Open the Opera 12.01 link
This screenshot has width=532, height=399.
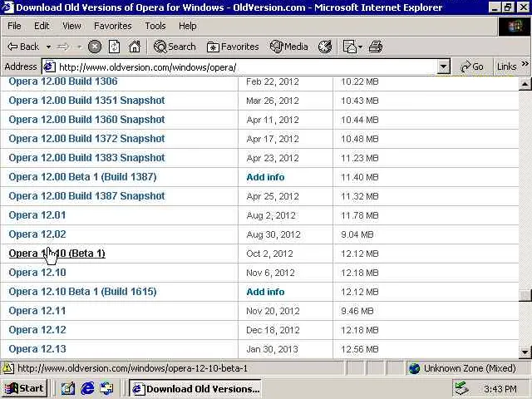(x=37, y=215)
